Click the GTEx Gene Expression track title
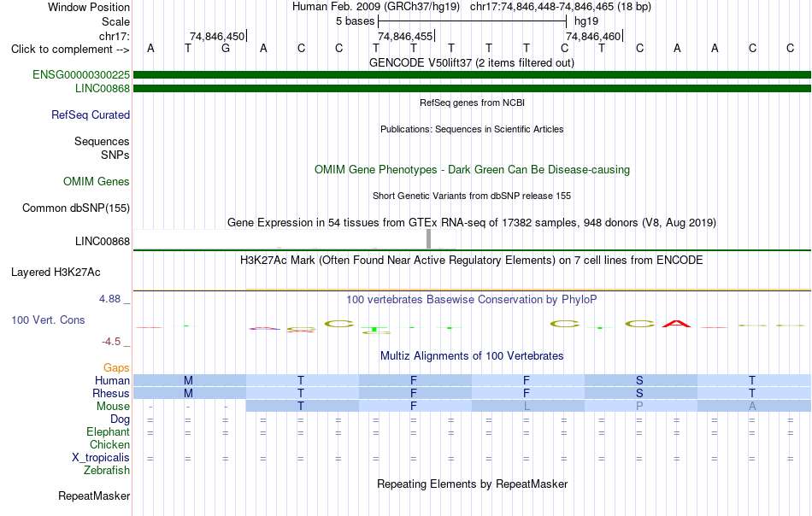812x516 pixels. (x=472, y=223)
